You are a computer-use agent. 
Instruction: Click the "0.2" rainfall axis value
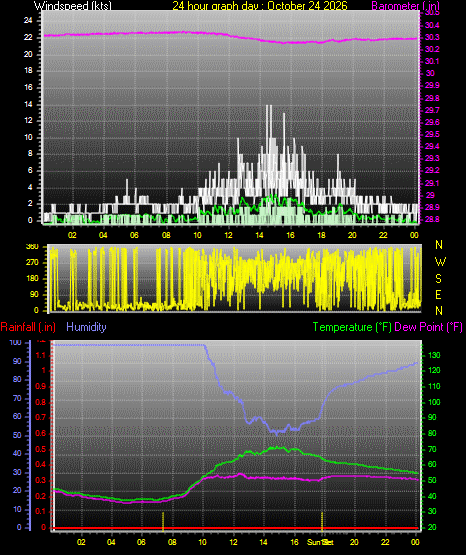tap(41, 496)
